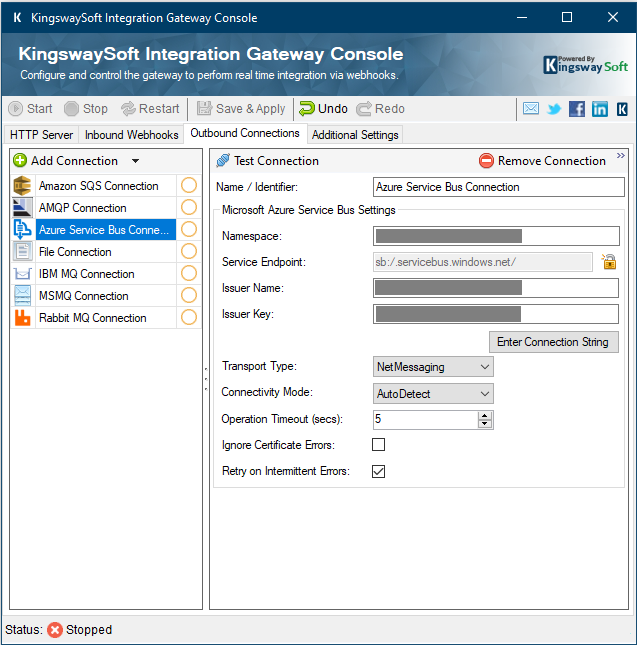Open the Twitter bird icon
The width and height of the screenshot is (637, 645).
[554, 109]
